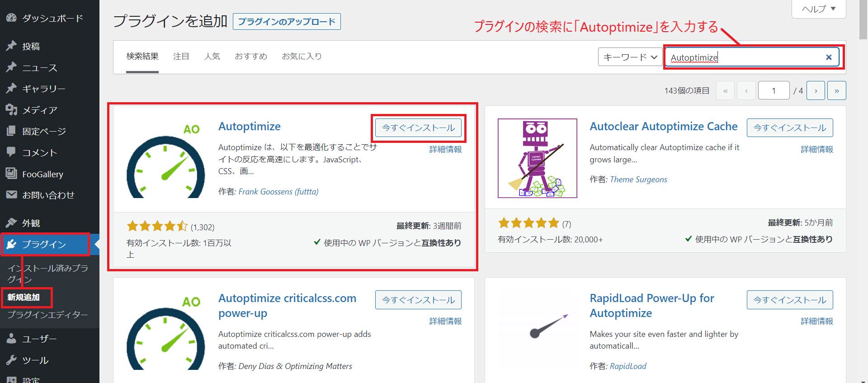Open author link Theme Surgeons
The image size is (868, 383).
pos(638,180)
